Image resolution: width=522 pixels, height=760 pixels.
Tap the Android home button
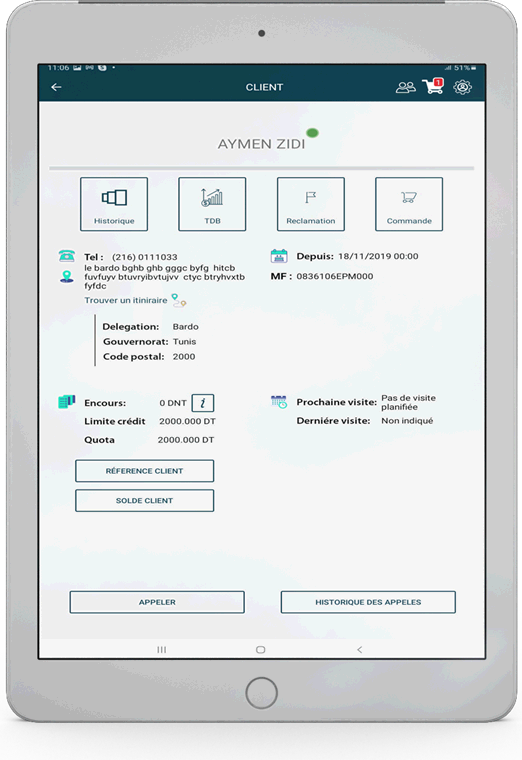[261, 649]
